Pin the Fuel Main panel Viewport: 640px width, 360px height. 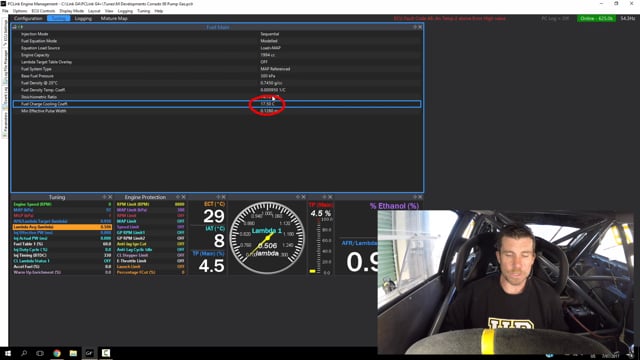[x=415, y=27]
